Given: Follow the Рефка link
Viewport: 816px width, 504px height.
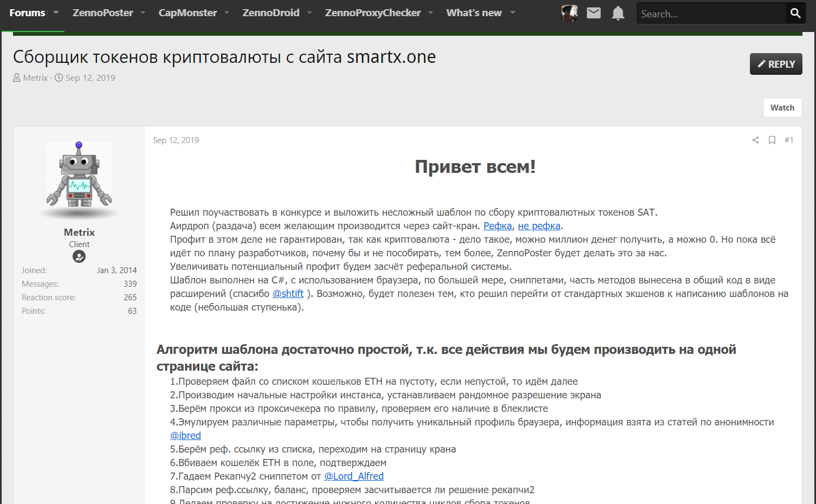Looking at the screenshot, I should pos(497,226).
